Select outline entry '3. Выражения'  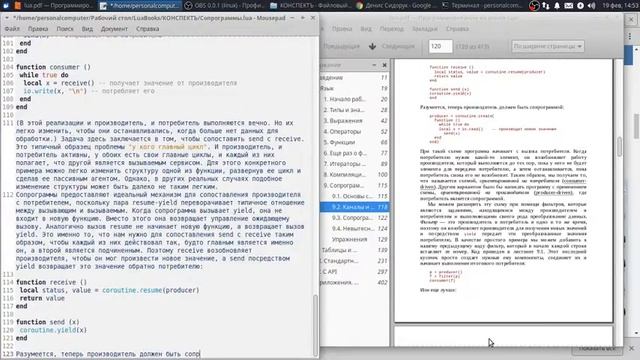pos(355,121)
